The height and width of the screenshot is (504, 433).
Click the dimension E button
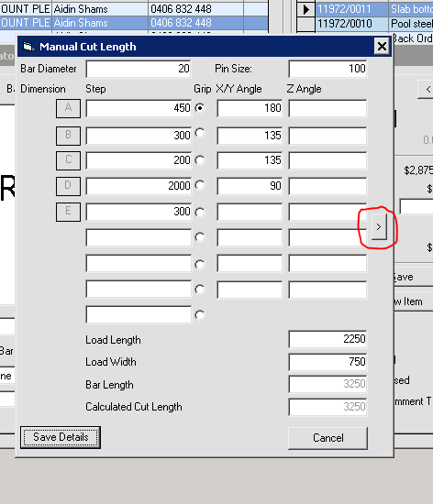(x=68, y=212)
